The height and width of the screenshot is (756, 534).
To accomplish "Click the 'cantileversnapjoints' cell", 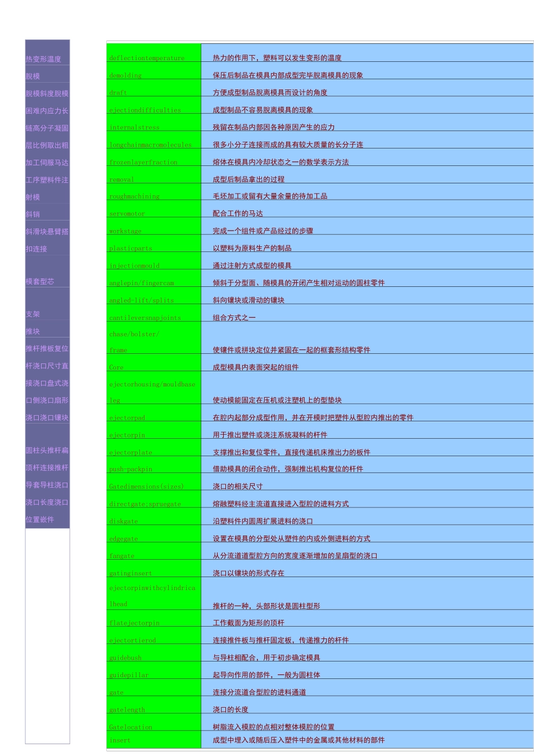I will click(153, 313).
